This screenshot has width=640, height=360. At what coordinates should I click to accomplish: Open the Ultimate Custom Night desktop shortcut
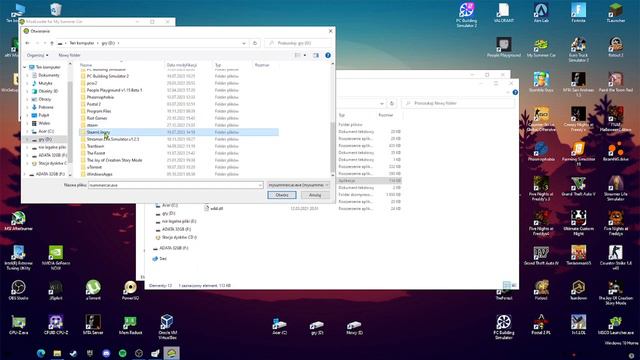(578, 223)
